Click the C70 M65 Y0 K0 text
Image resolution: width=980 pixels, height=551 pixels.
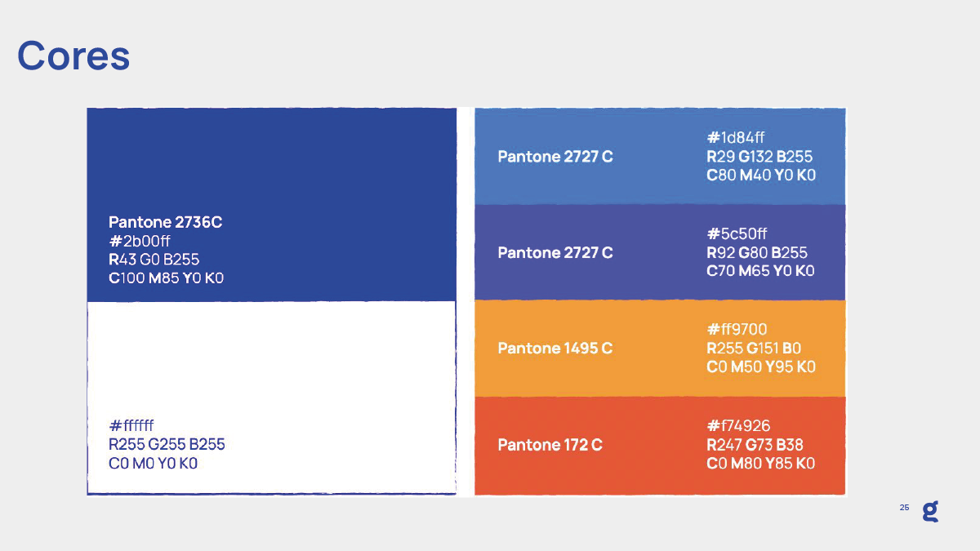[x=760, y=271]
